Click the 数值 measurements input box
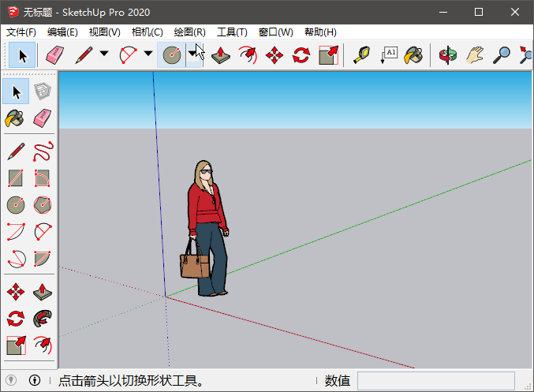Screen dimensions: 534x392 click(435, 381)
